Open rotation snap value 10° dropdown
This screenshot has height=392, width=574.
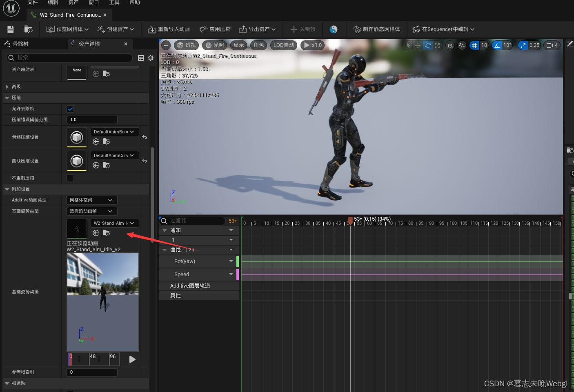(x=507, y=45)
